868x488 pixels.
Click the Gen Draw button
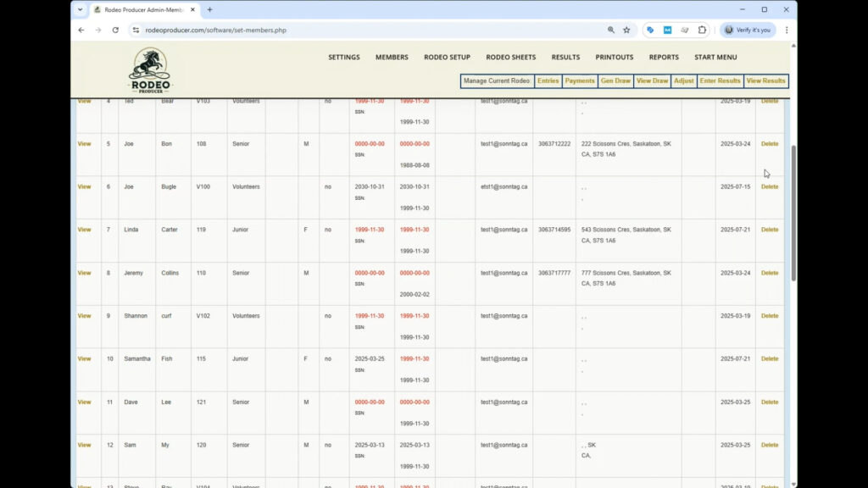[615, 81]
